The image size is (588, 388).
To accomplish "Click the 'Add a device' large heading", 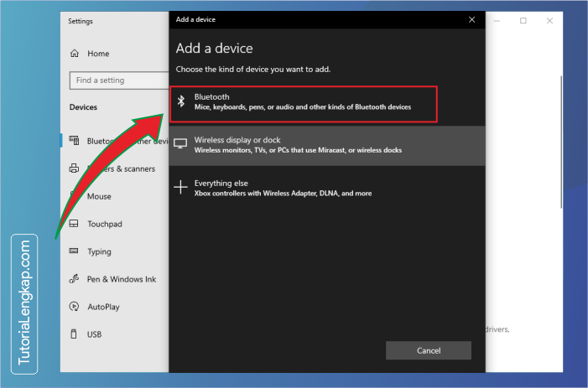I will pos(215,49).
